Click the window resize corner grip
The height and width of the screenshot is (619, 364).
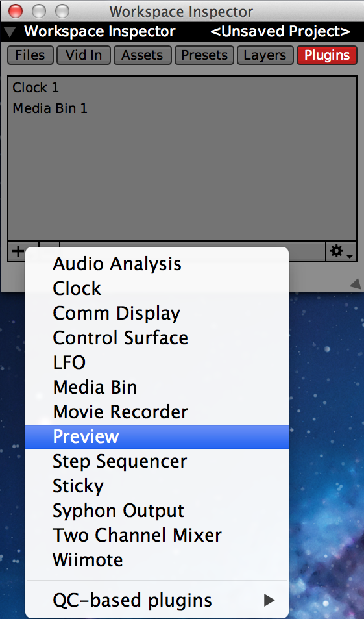[x=356, y=283]
